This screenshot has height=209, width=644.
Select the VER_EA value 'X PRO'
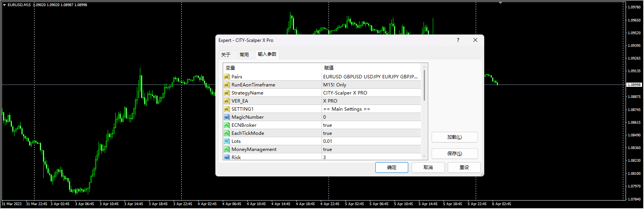pyautogui.click(x=371, y=101)
